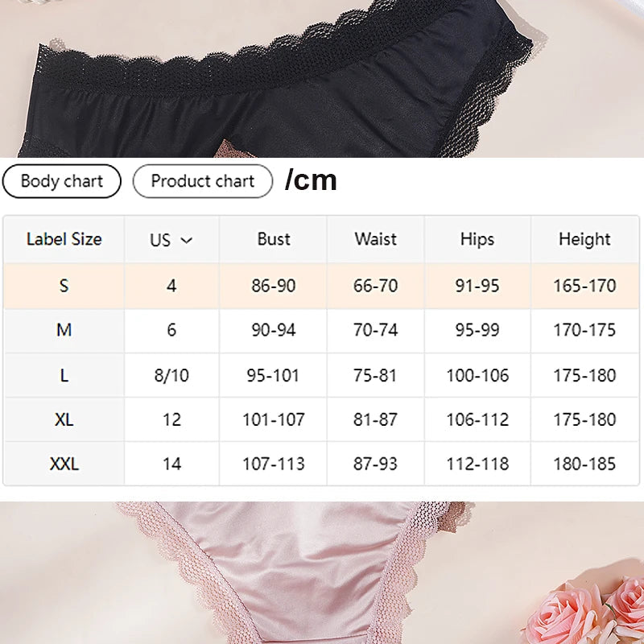
Task: Click US size 12 cell
Action: click(x=171, y=419)
